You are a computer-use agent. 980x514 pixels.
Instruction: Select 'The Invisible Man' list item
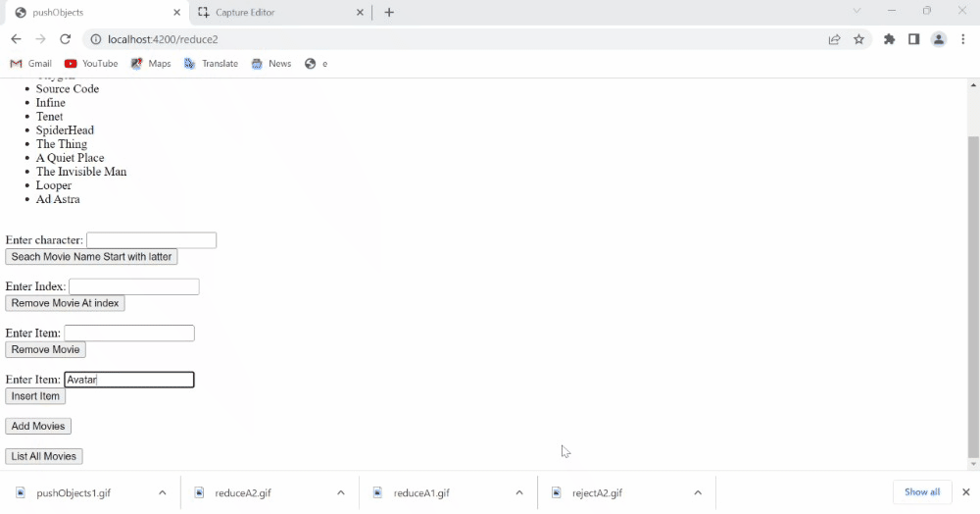point(81,172)
